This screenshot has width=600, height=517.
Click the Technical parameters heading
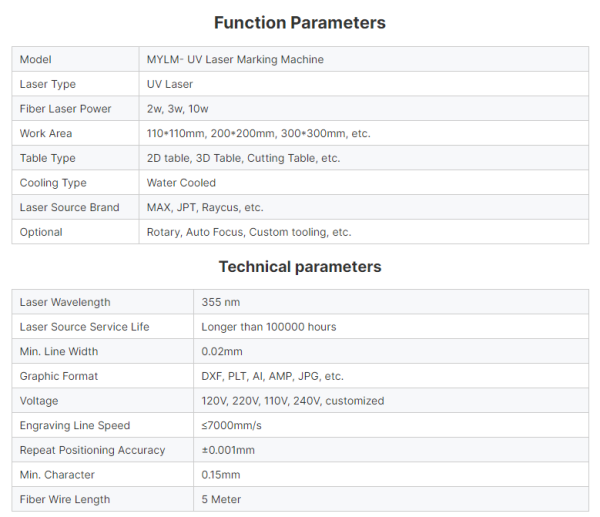300,267
